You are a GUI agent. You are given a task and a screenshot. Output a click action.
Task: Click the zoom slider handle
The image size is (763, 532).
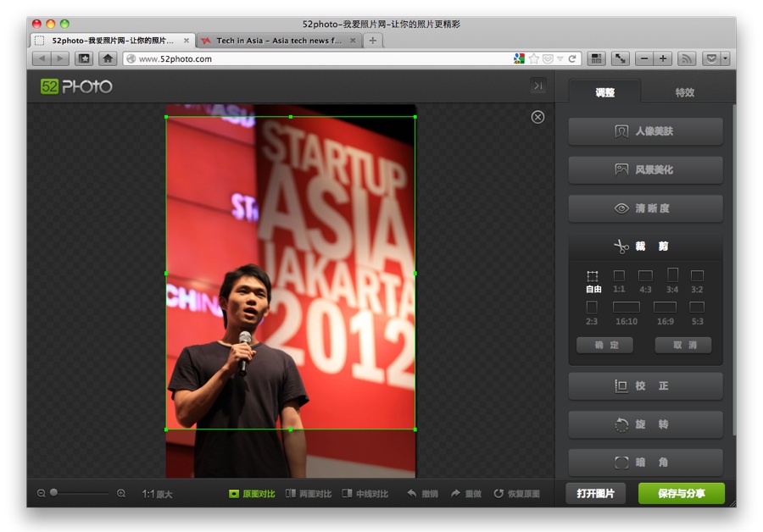coord(54,493)
